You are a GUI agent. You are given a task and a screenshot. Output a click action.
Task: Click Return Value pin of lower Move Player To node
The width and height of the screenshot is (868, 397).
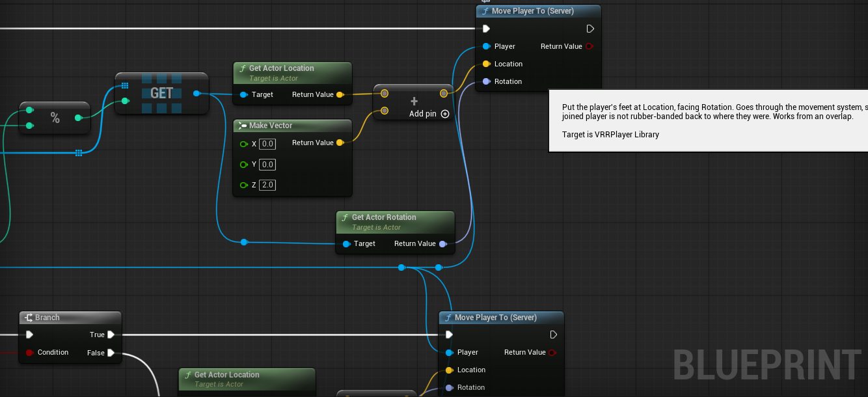coord(552,352)
